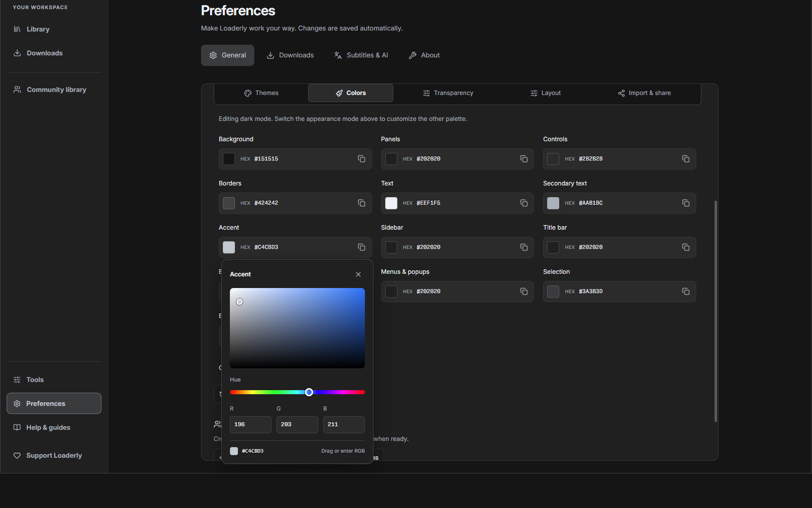Copy the Menus & popups hex value
Viewport: 812px width, 508px height.
pos(524,292)
